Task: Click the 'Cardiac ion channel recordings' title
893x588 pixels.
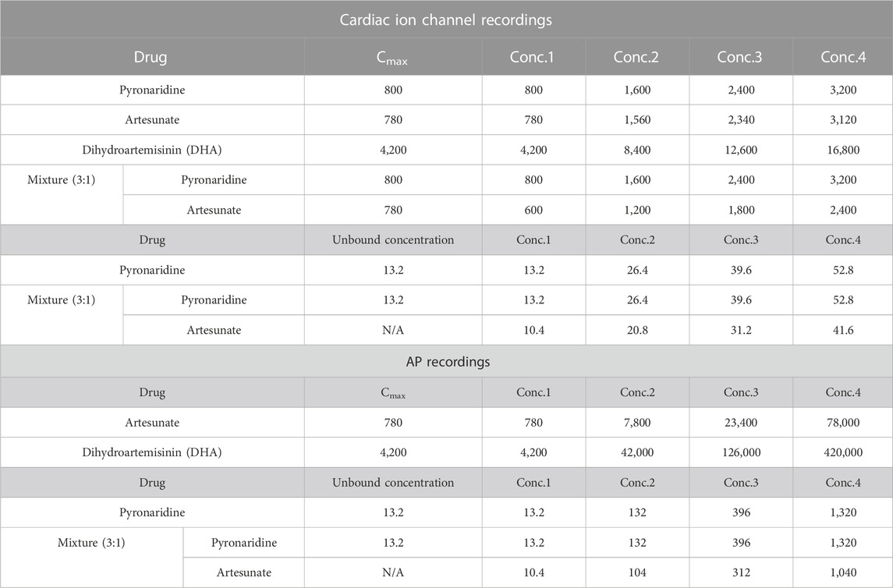Action: [x=446, y=20]
